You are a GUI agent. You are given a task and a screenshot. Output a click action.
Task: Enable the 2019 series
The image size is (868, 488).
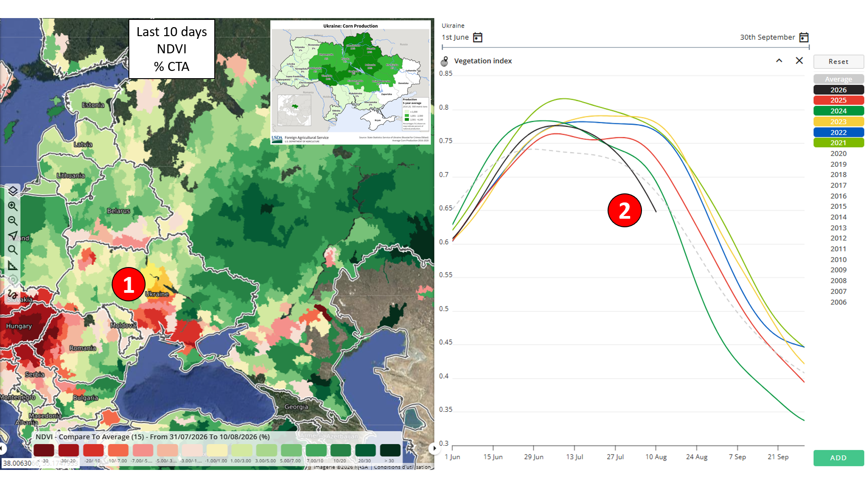[839, 164]
